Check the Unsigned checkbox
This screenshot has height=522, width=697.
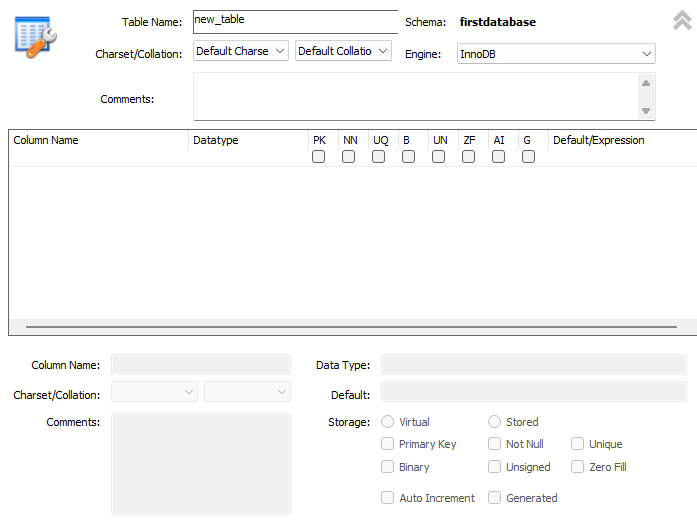(494, 466)
